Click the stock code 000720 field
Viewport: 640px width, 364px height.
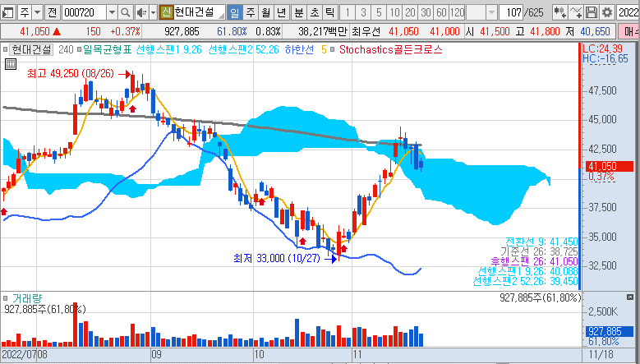click(84, 12)
